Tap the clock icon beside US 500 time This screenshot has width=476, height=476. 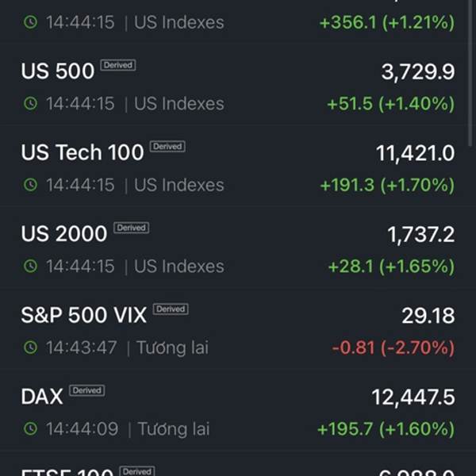[x=31, y=103]
